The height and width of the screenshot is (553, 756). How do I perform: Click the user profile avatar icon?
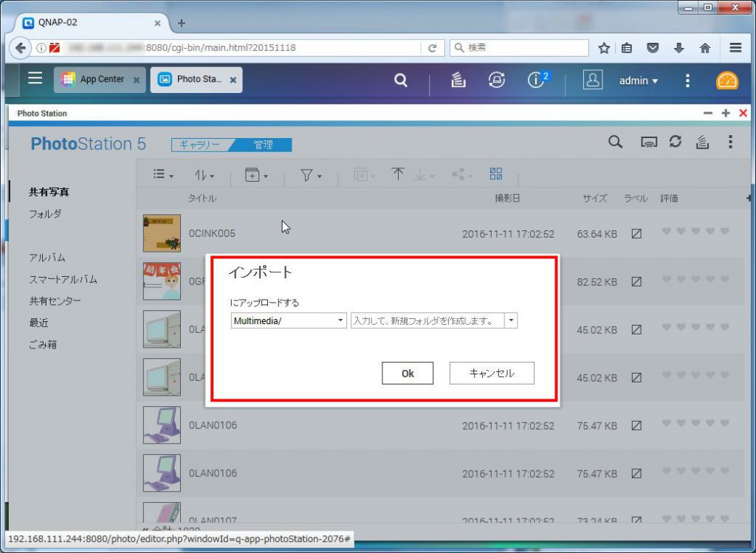tap(593, 80)
